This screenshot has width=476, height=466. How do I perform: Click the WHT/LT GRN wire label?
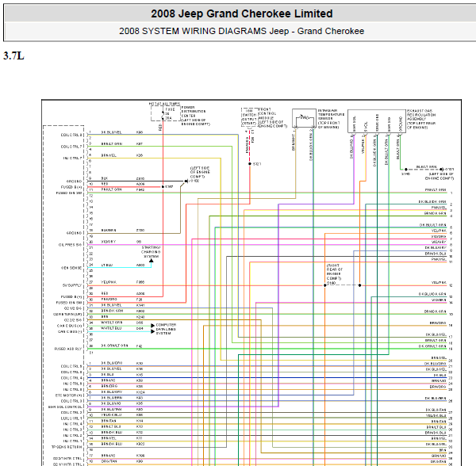pyautogui.click(x=112, y=323)
